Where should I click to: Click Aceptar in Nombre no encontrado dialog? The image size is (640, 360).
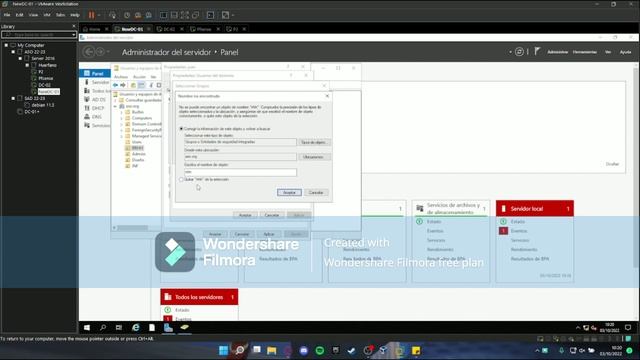pyautogui.click(x=289, y=192)
